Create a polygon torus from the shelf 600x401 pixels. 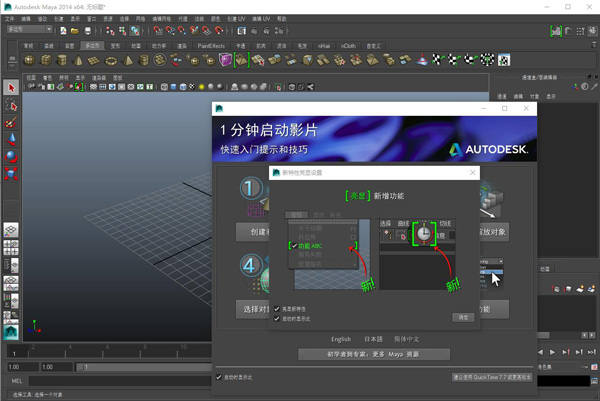[111, 60]
